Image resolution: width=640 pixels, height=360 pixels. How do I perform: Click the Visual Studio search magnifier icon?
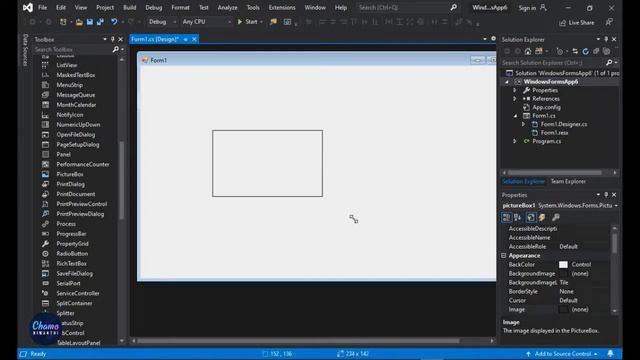coord(453,7)
